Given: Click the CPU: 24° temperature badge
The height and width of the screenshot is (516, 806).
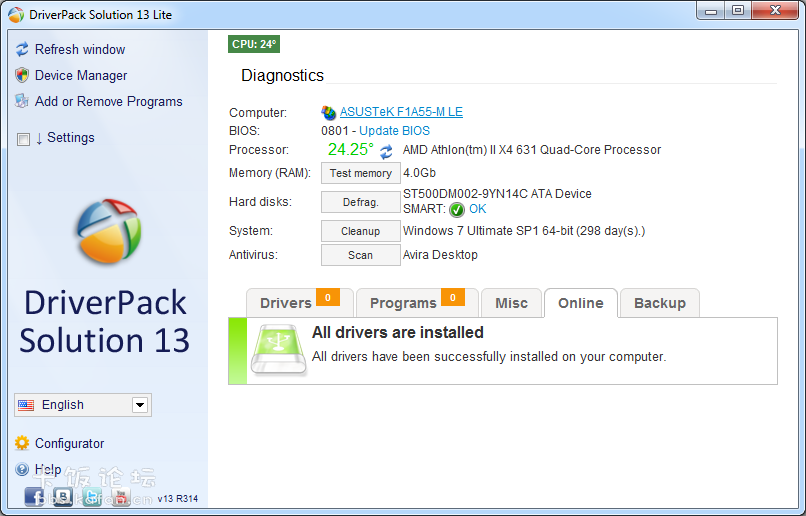Looking at the screenshot, I should [x=254, y=44].
